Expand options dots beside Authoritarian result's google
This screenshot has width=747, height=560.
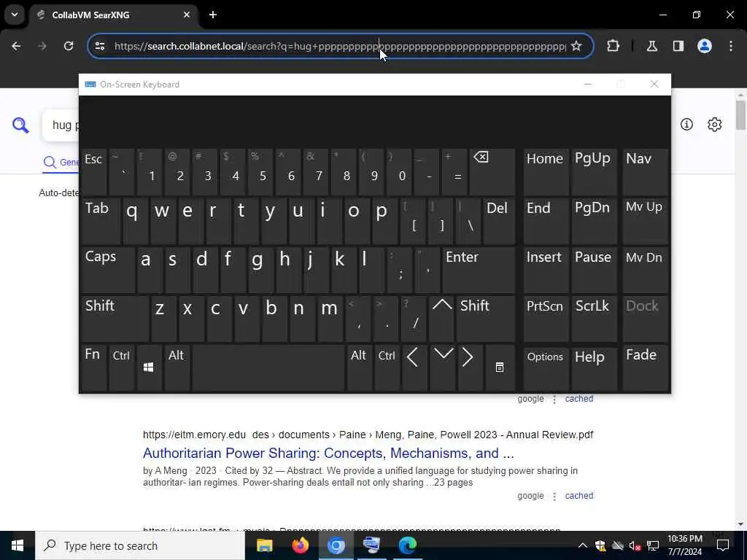(x=554, y=496)
